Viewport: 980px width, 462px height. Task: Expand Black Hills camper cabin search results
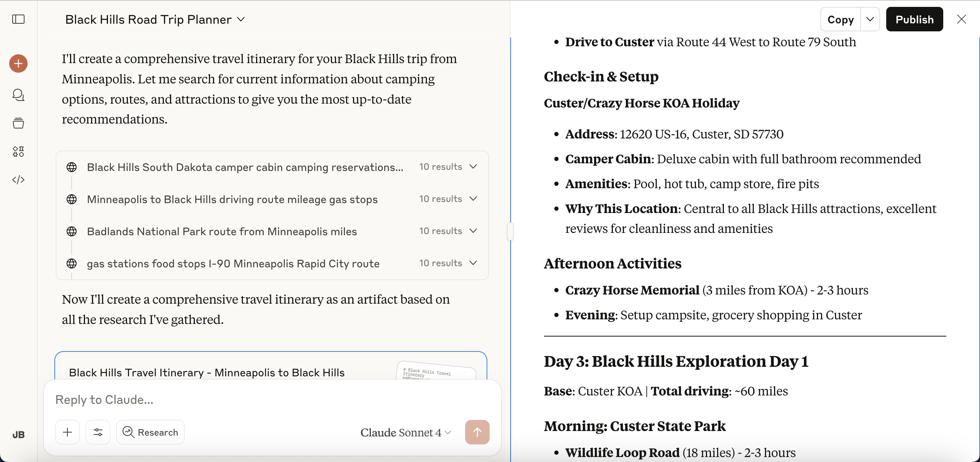point(473,167)
